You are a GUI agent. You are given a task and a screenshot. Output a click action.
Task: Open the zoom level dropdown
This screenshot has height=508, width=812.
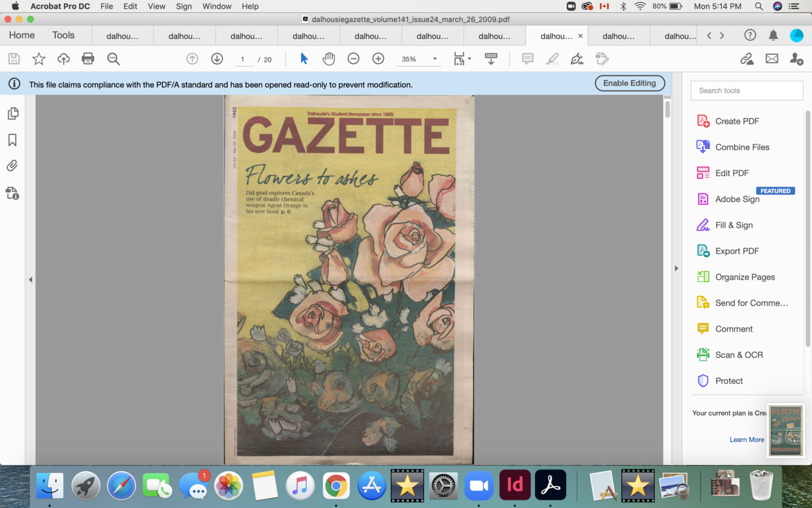point(435,59)
